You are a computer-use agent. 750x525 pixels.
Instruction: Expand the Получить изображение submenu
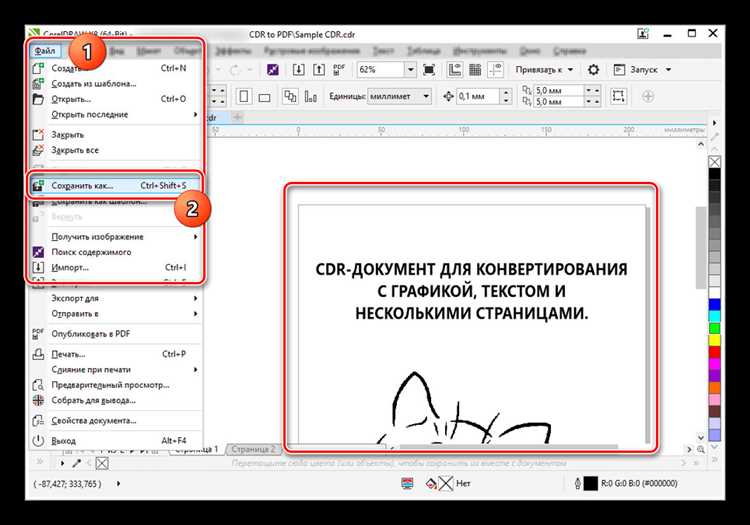pyautogui.click(x=195, y=237)
